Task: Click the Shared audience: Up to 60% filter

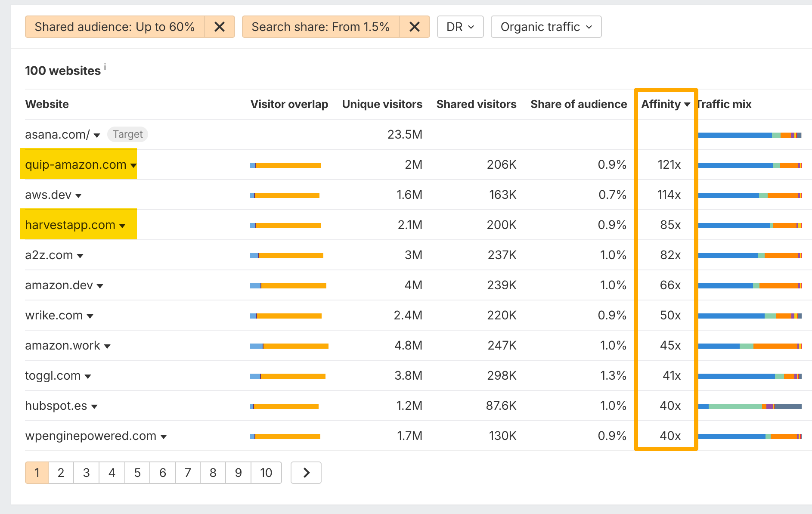Action: pyautogui.click(x=115, y=27)
